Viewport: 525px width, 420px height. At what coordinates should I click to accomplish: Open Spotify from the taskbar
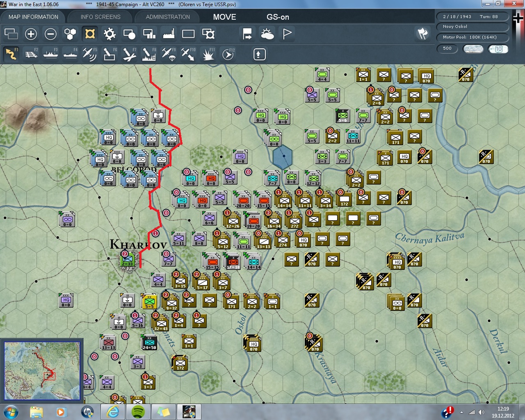pyautogui.click(x=138, y=412)
